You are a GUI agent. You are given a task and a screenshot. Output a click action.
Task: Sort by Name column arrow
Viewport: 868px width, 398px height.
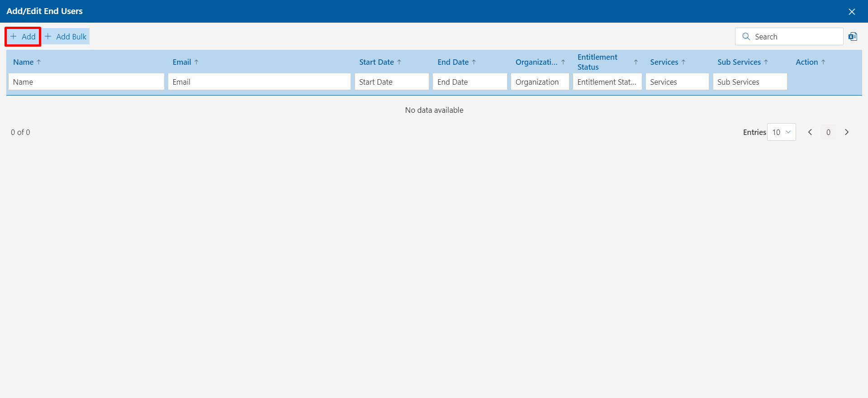[39, 62]
